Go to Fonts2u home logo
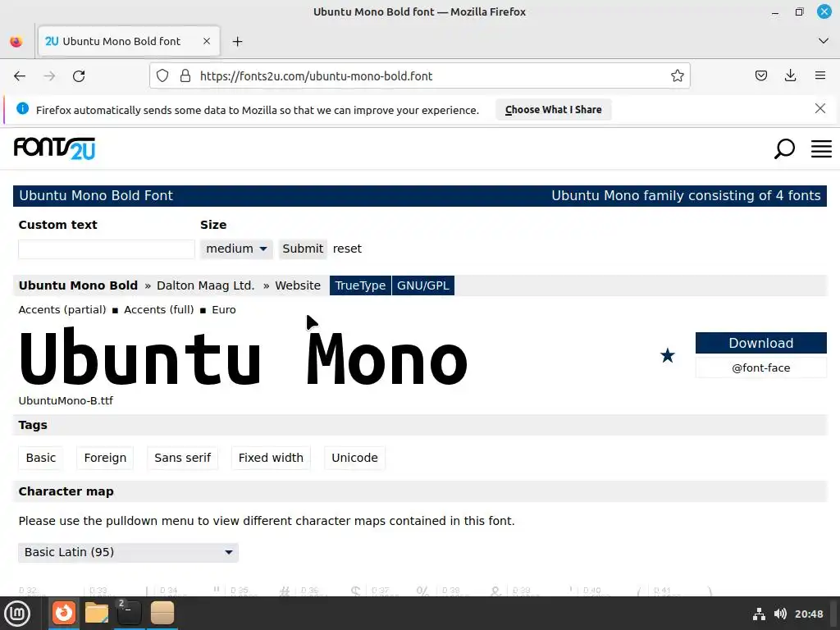The width and height of the screenshot is (840, 630). point(54,148)
